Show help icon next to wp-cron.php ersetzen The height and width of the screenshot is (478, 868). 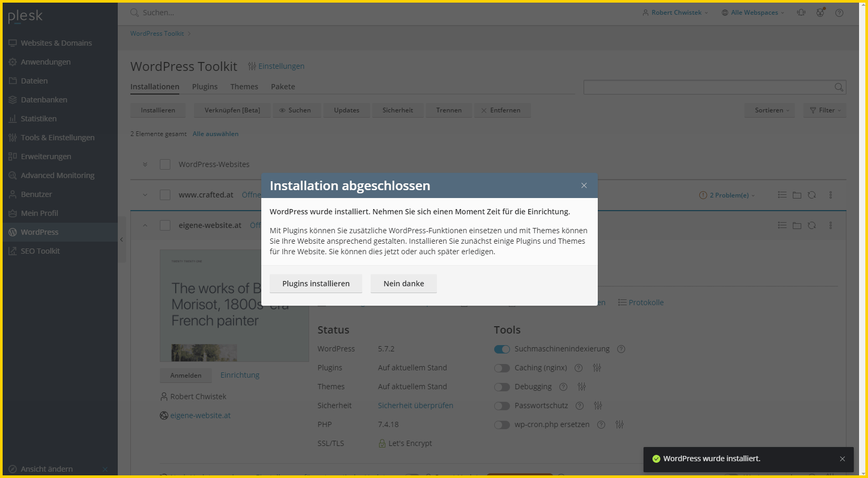point(601,424)
